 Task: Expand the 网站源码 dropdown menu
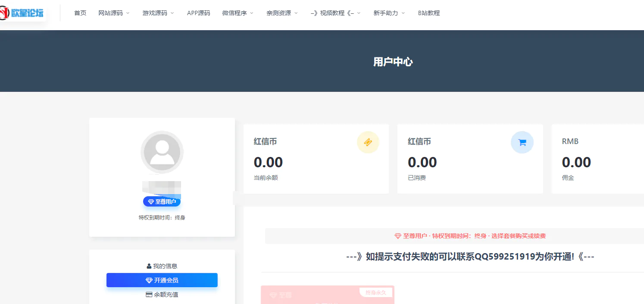pos(114,13)
